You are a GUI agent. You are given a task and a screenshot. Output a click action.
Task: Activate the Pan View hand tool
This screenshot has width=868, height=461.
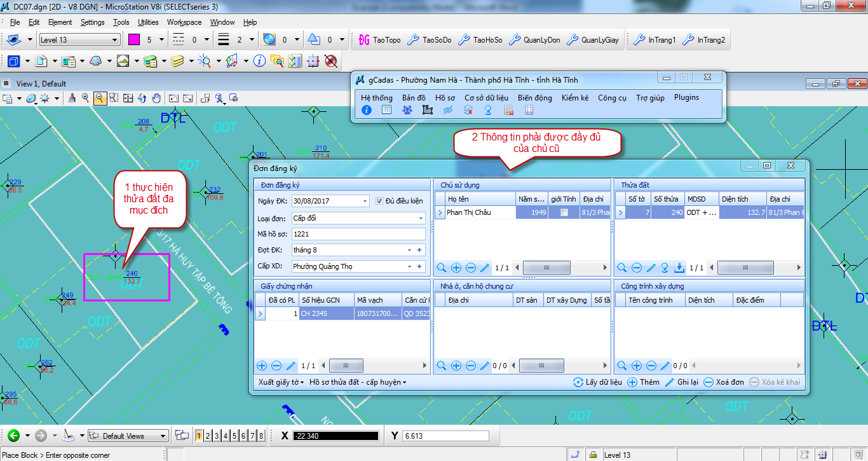pyautogui.click(x=156, y=98)
